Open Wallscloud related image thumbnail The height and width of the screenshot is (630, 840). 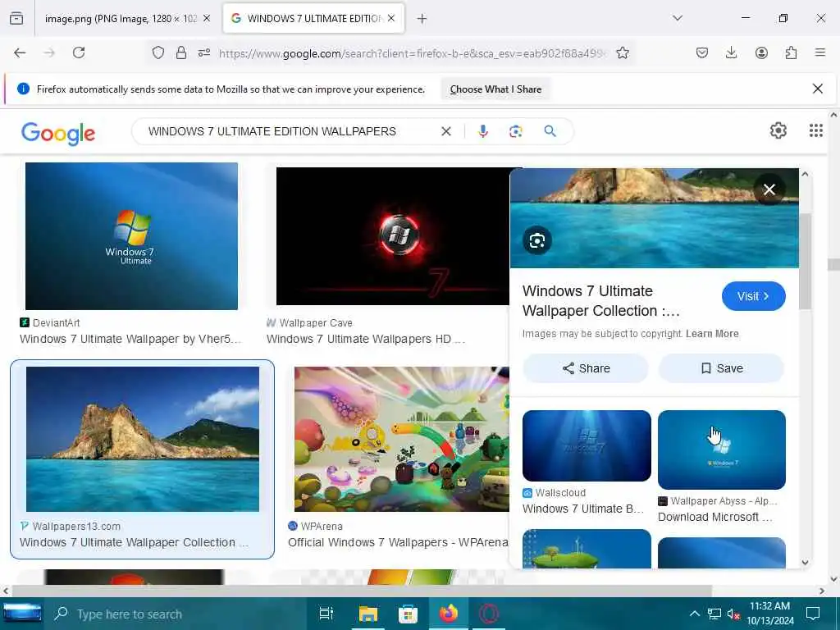pyautogui.click(x=587, y=445)
